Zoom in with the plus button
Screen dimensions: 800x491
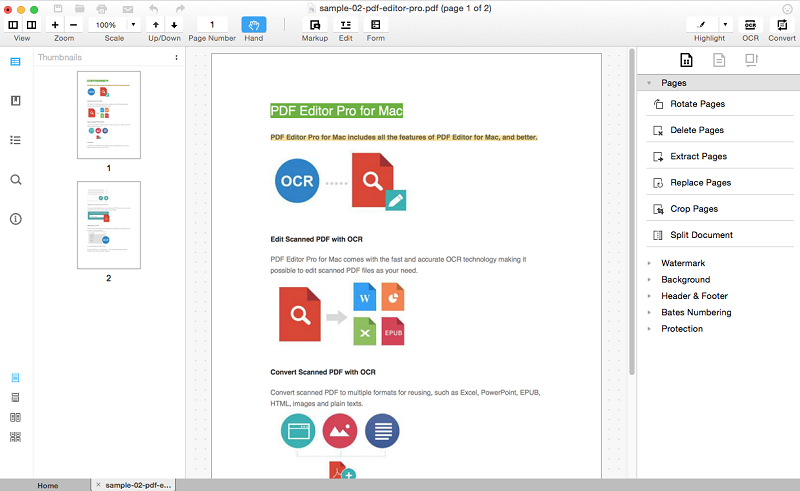point(55,24)
